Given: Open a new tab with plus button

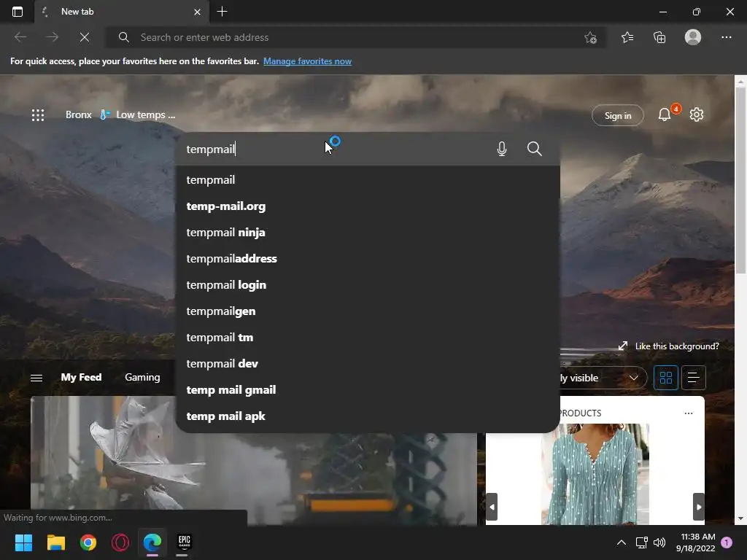Looking at the screenshot, I should 222,12.
